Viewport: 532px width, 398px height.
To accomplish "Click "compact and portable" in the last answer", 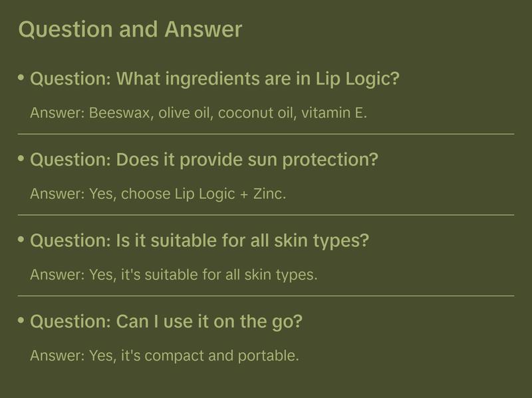I will [x=221, y=355].
